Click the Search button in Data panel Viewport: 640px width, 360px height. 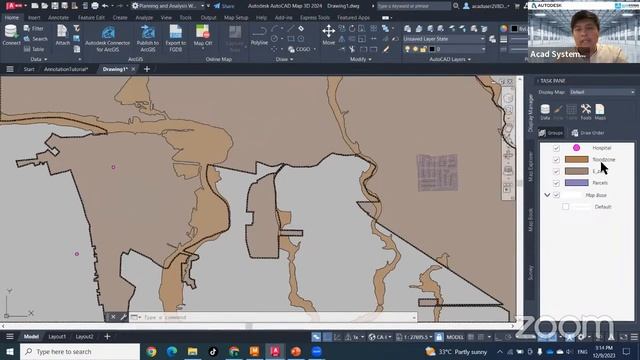point(36,39)
